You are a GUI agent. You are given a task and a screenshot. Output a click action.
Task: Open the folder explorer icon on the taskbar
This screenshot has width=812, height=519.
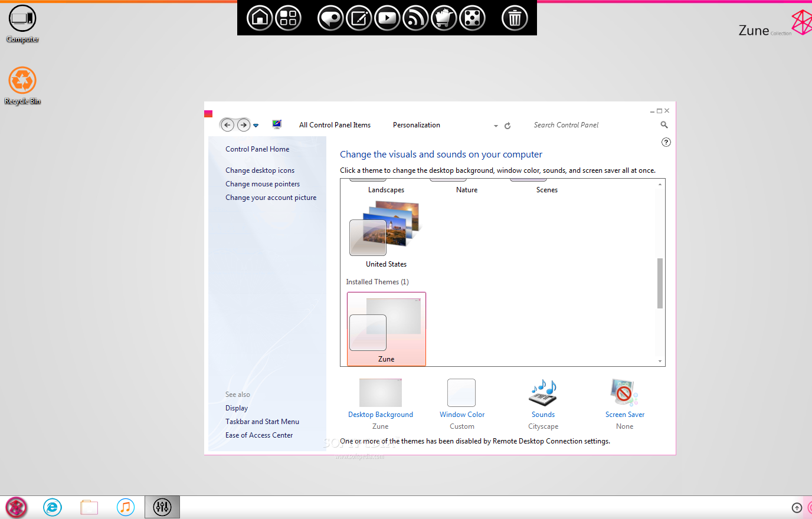pyautogui.click(x=89, y=507)
